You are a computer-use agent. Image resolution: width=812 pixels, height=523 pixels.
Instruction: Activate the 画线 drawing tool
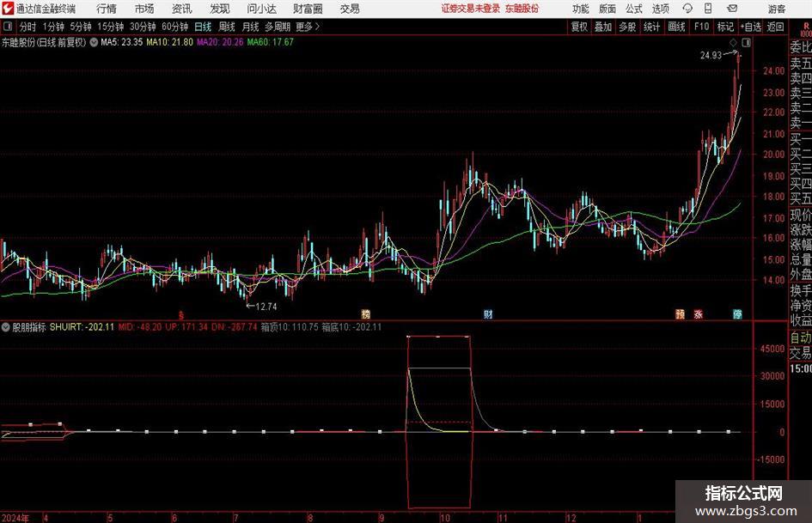pyautogui.click(x=677, y=27)
